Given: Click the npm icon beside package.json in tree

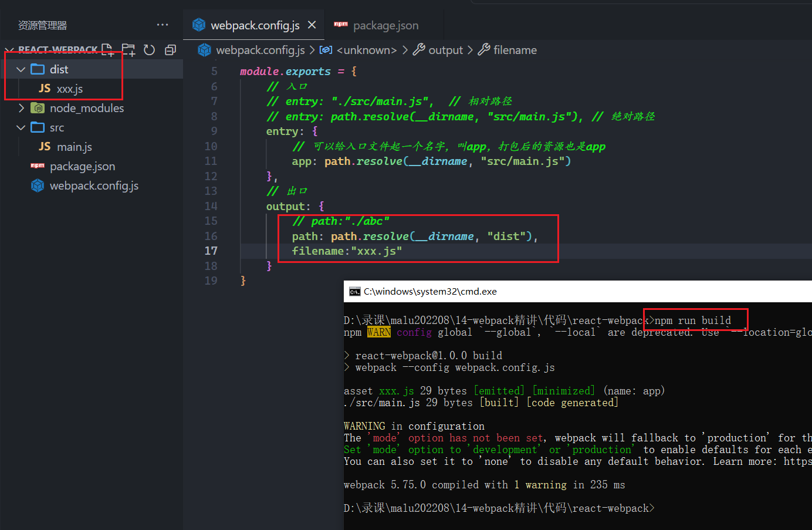Looking at the screenshot, I should (38, 166).
